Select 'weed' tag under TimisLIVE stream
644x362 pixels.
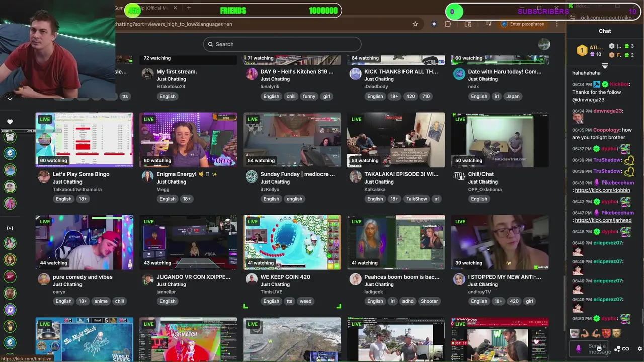(x=305, y=301)
